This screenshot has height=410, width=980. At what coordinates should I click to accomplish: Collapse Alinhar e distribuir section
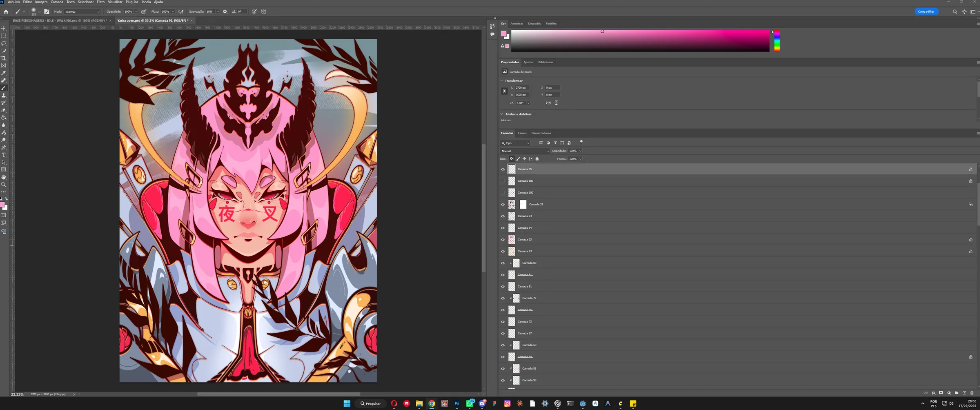pyautogui.click(x=502, y=114)
